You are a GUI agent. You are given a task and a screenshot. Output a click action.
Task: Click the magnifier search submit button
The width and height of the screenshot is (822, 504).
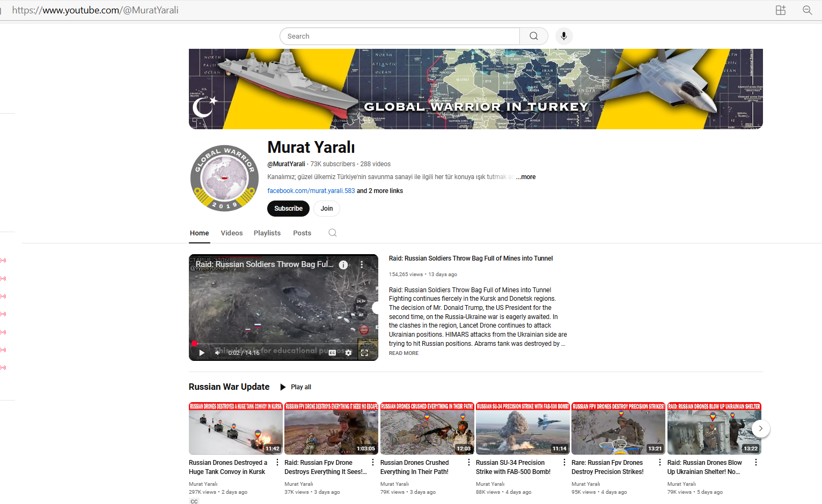click(533, 36)
